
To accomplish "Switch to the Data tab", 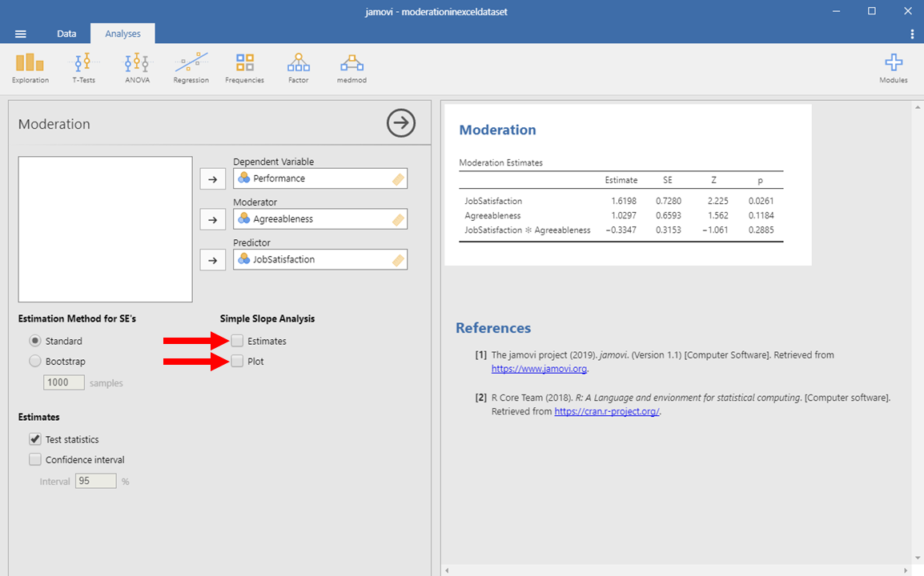I will tap(66, 34).
